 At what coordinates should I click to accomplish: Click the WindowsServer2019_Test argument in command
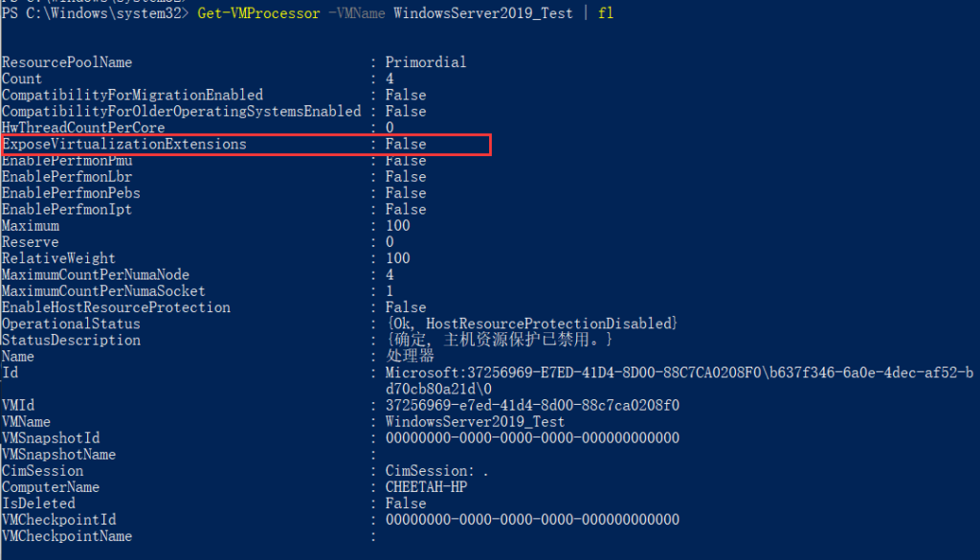[483, 13]
